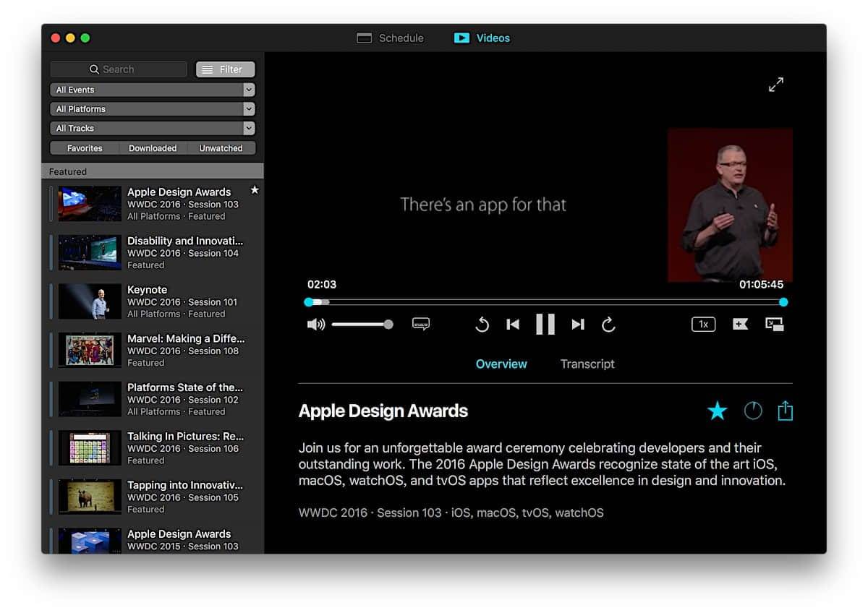Click the Platforms State of the Union thumbnail
This screenshot has height=613, width=868.
tap(90, 399)
